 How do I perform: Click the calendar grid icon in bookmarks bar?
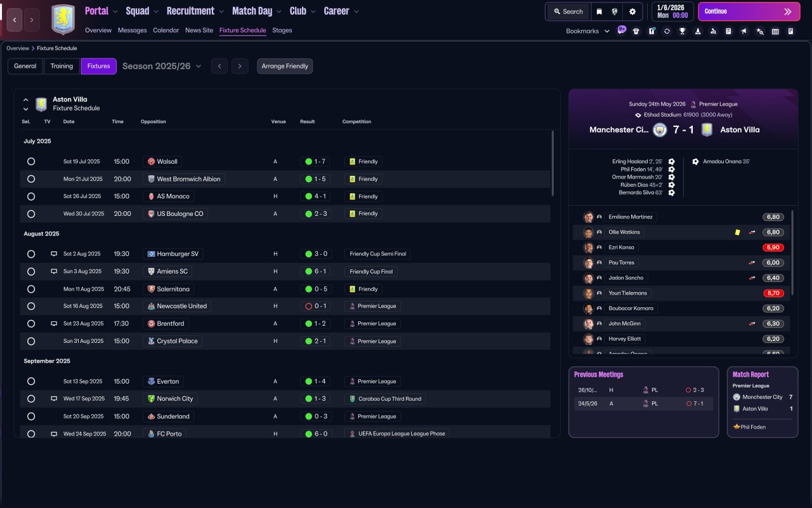(775, 31)
